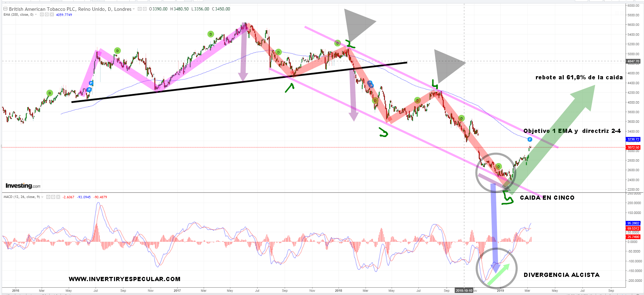Remove the MACD indicator with X icon
Image resolution: width=644 pixels, height=295 pixels.
[x=58, y=197]
